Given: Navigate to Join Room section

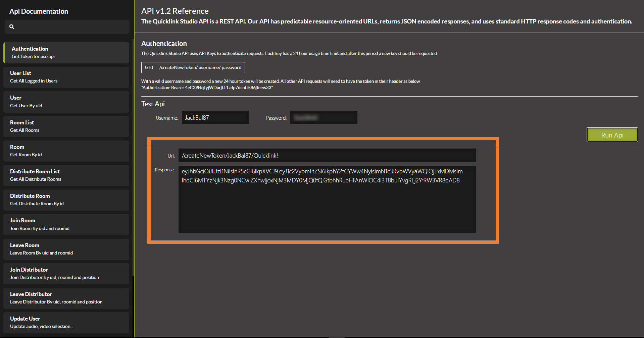Looking at the screenshot, I should [x=66, y=224].
